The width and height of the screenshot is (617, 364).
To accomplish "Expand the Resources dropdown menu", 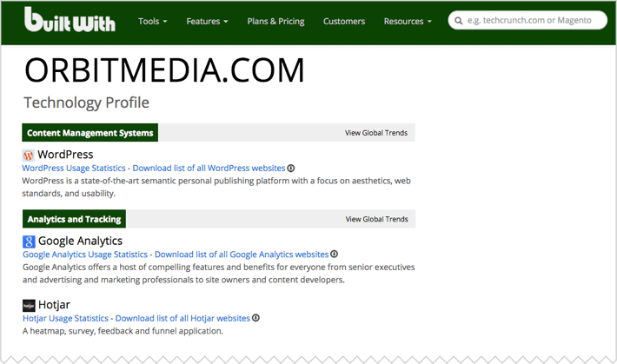I will (x=408, y=21).
